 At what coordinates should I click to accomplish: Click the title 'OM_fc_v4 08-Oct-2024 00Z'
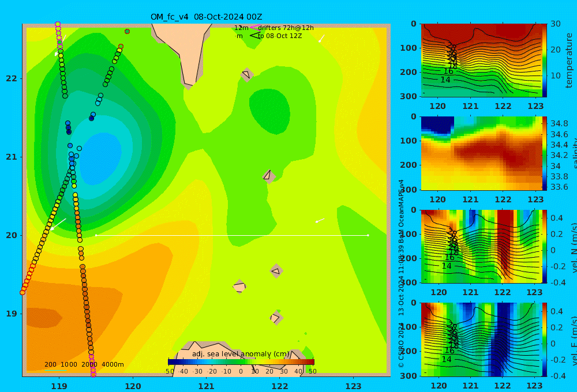point(207,17)
